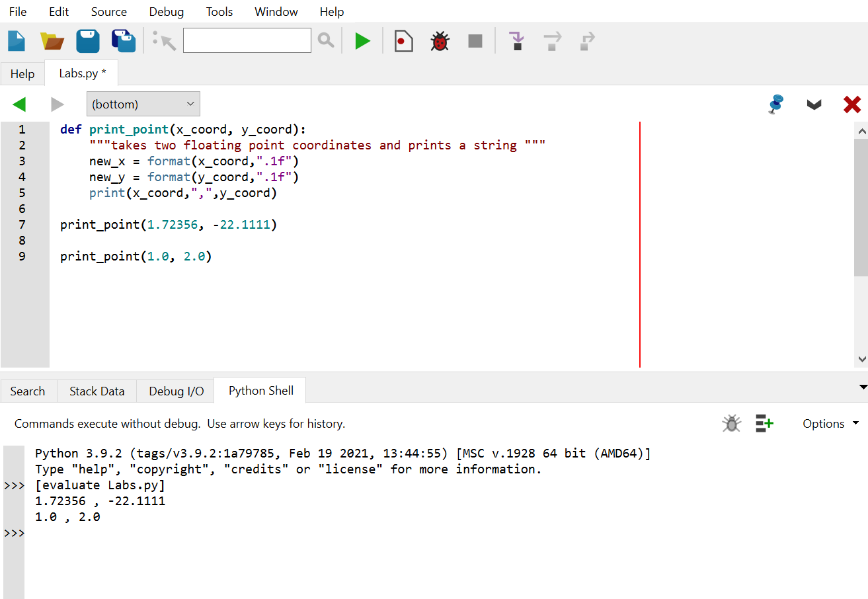This screenshot has height=599, width=868.
Task: Debug the current file using the page-with-dot icon
Action: point(403,40)
